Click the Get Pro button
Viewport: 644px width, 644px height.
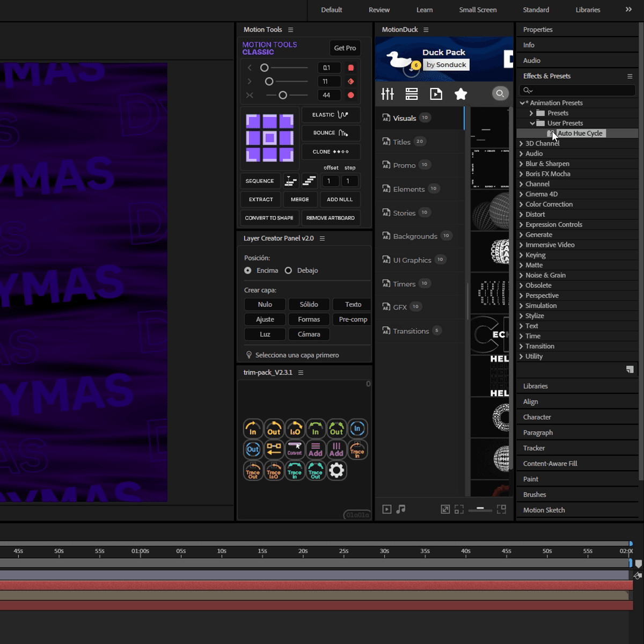345,48
